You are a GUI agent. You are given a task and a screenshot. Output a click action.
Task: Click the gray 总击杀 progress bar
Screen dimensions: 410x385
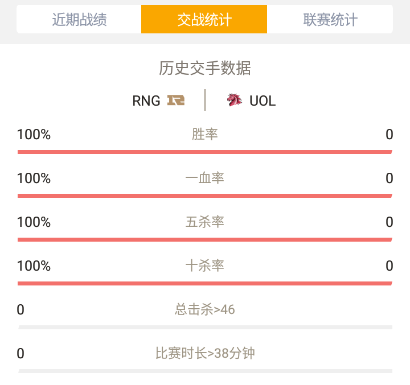click(x=205, y=327)
